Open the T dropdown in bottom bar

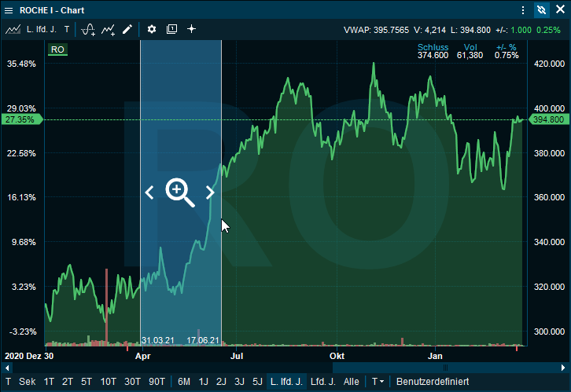(x=378, y=382)
